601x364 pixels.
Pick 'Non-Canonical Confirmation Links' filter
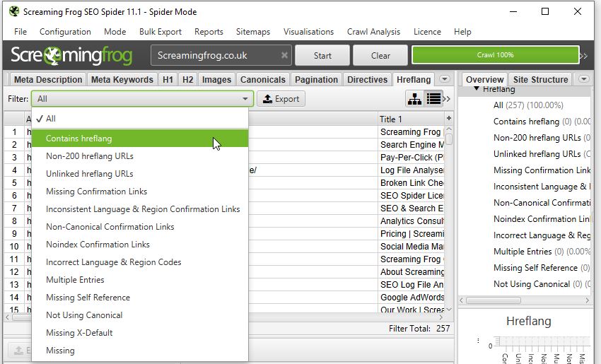[x=110, y=227]
